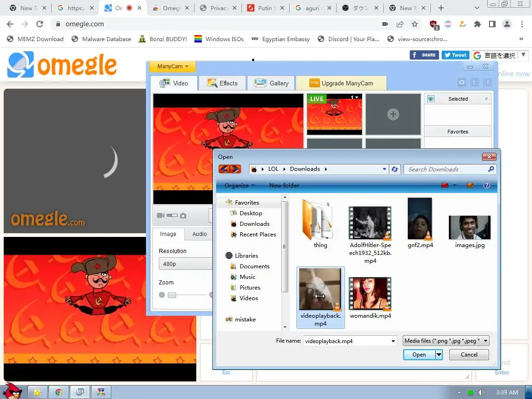Select the images.jpg file thumbnail
532x399 pixels.
[x=470, y=228]
